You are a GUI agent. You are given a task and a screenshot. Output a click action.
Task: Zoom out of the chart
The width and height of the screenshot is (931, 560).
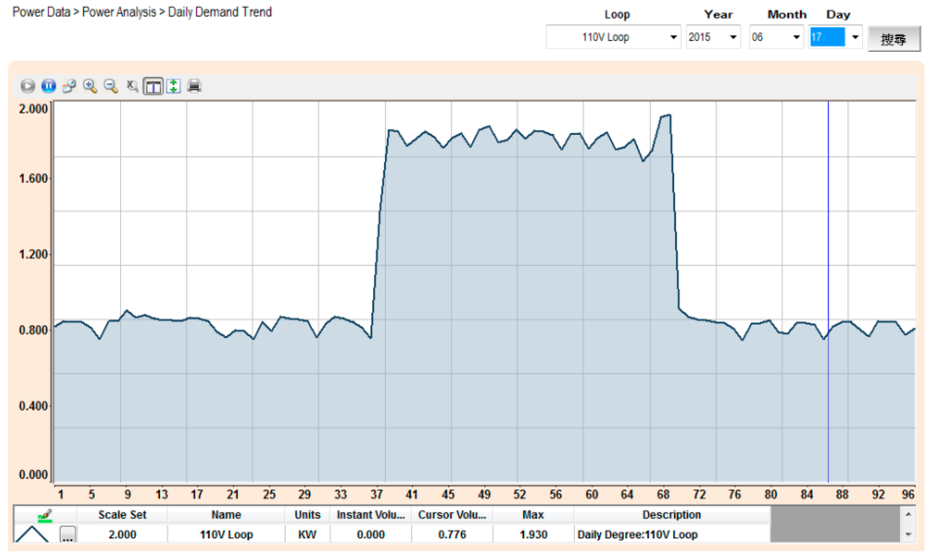pos(111,86)
